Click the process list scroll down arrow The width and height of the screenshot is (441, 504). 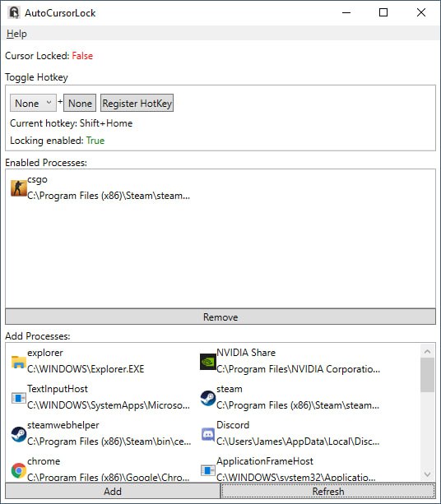pos(428,474)
